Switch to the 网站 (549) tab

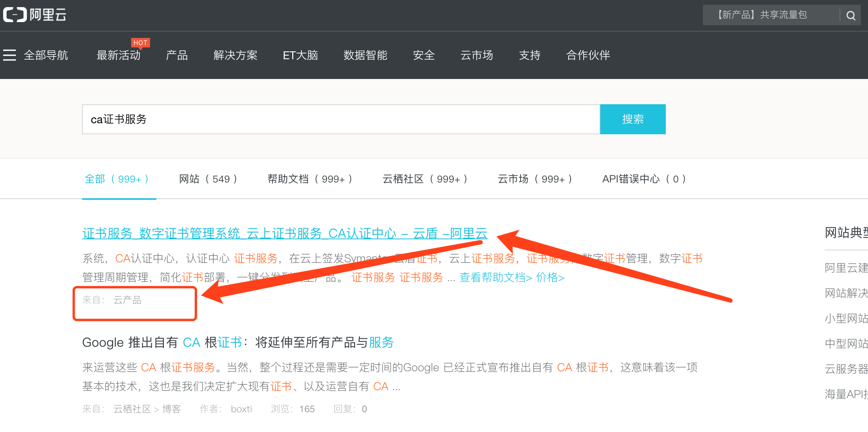tap(209, 179)
